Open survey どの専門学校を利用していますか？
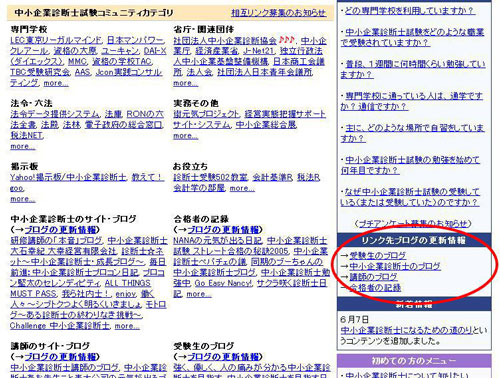This screenshot has height=378, width=500. coord(410,11)
